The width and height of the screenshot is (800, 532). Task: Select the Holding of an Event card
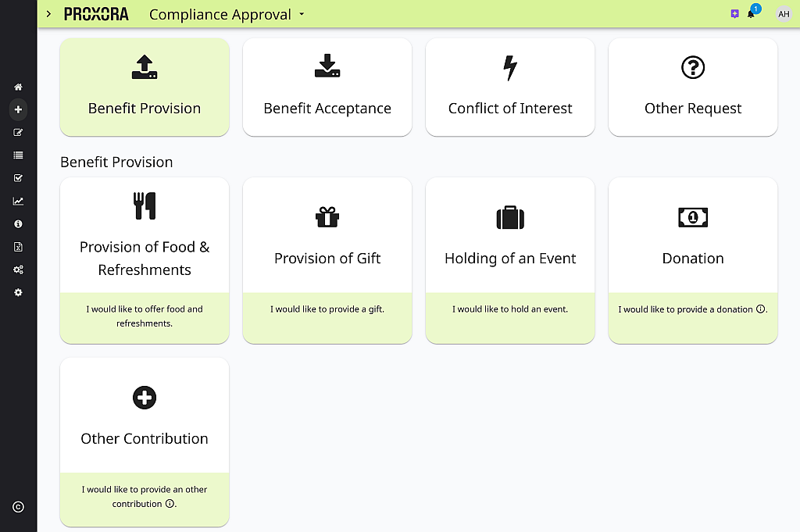pos(510,259)
